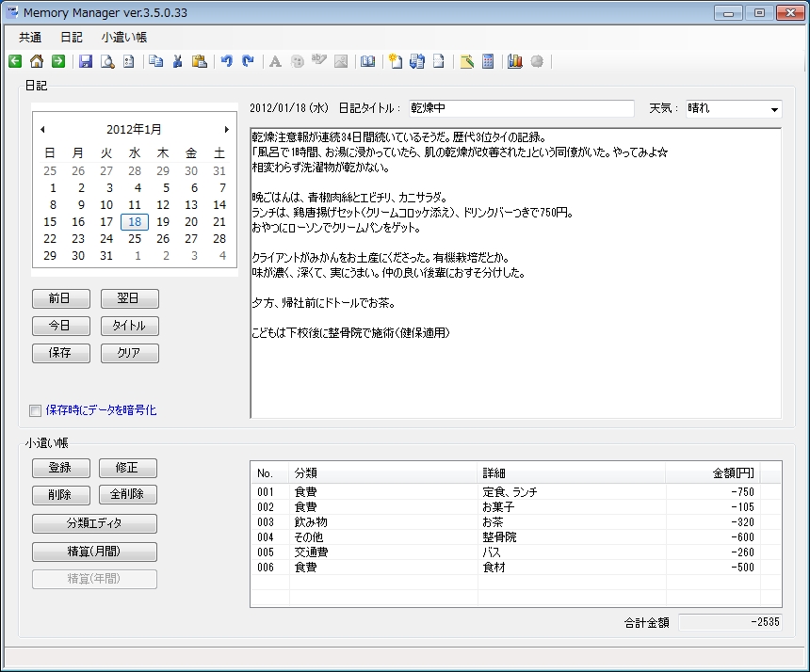This screenshot has width=810, height=672.
Task: Click the green Home navigation icon
Action: tap(36, 60)
